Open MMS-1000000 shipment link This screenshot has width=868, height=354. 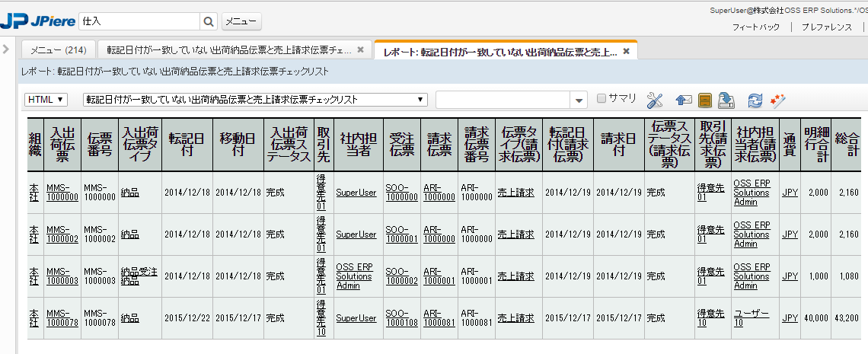point(62,193)
